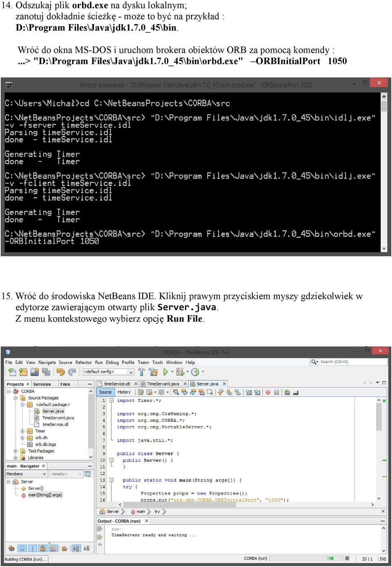Toggle Show Inner Classes filter in Navigator

click(x=53, y=548)
